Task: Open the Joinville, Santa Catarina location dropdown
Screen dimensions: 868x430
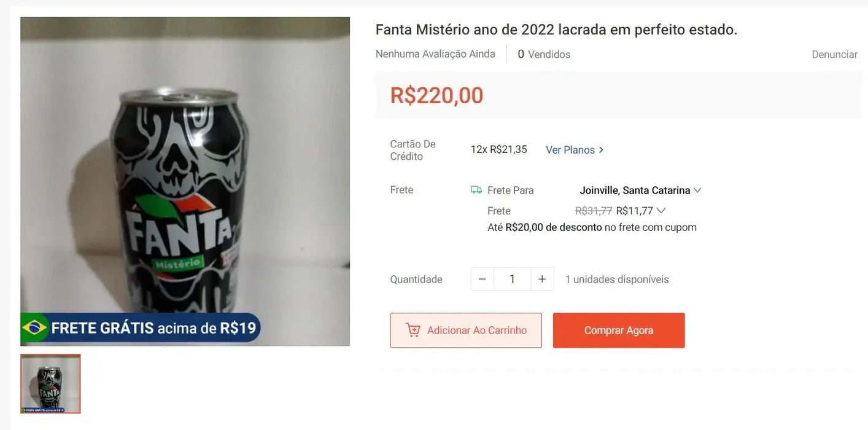Action: click(640, 190)
